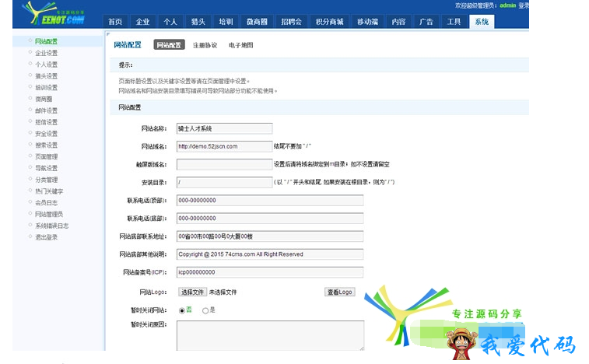Screen dimensions: 589x364
Task: Open the 首页 top menu
Action: pos(115,22)
